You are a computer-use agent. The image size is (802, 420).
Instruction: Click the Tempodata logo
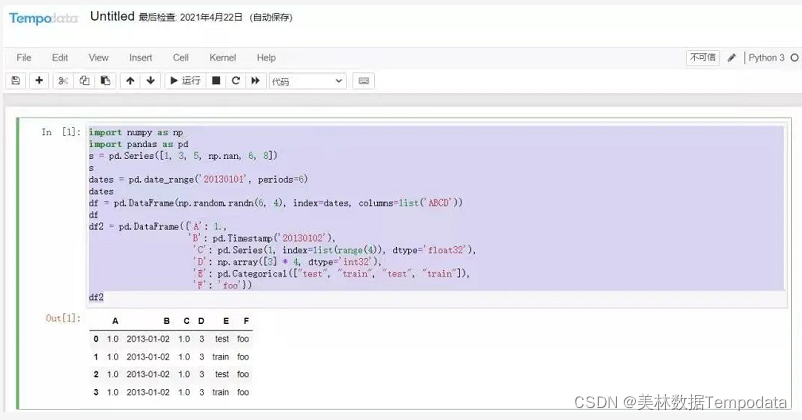point(43,19)
